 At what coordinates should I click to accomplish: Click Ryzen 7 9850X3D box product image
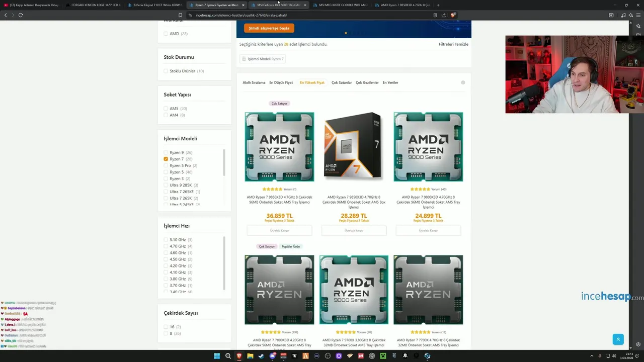[x=354, y=146]
